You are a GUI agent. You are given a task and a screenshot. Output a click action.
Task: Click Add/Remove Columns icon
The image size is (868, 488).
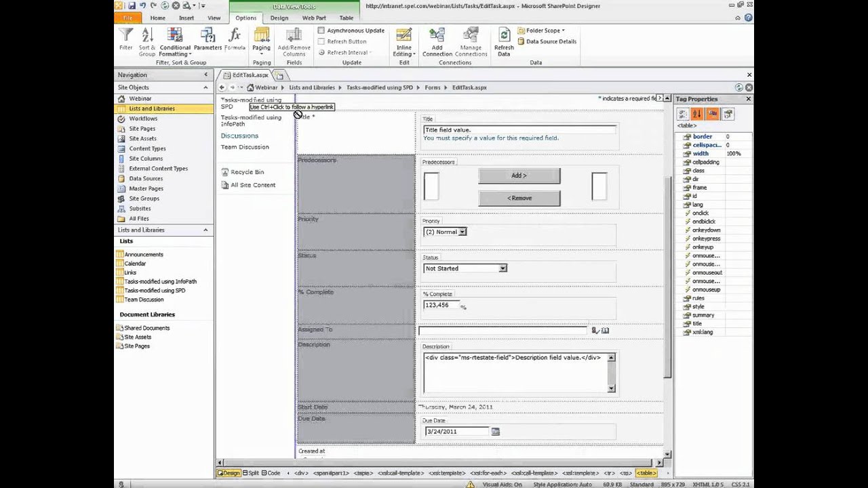click(294, 35)
